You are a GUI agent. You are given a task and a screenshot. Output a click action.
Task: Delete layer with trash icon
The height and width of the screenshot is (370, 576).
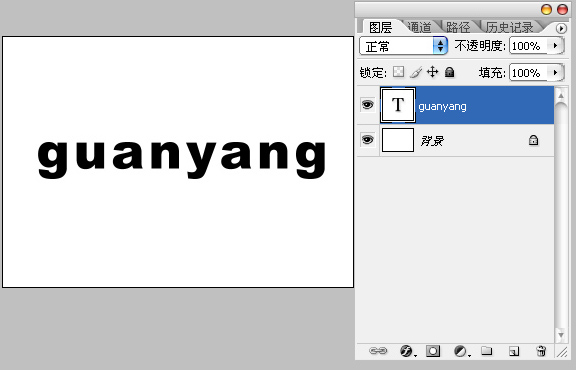click(x=541, y=351)
